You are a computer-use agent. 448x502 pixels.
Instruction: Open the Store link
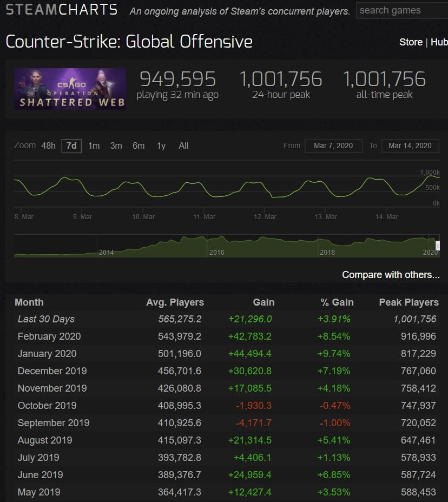pos(411,42)
